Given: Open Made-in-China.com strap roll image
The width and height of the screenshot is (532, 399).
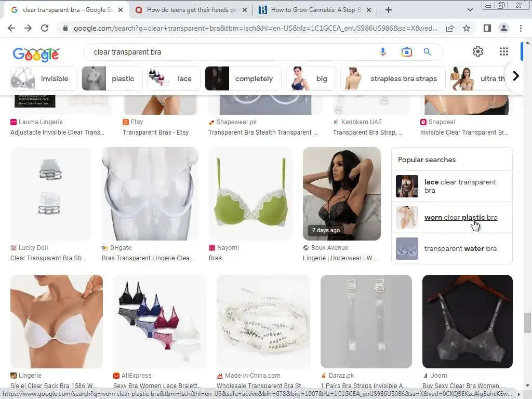Looking at the screenshot, I should (263, 322).
